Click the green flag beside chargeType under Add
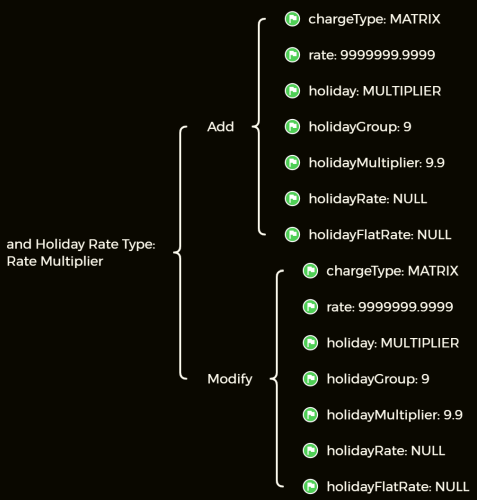The width and height of the screenshot is (477, 500). (x=292, y=19)
